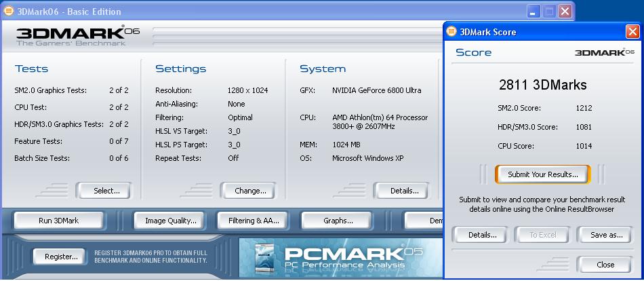Open Filtering & AA... tool

pos(254,221)
